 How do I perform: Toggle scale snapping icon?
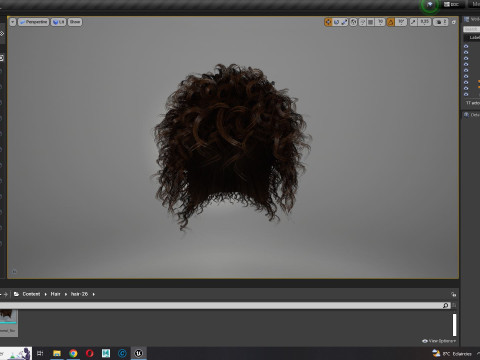pos(413,22)
